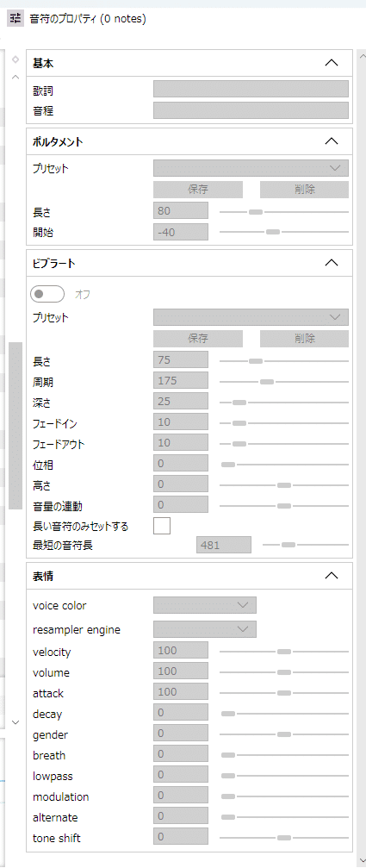Click the attack value field
366x868 pixels.
pos(181,691)
